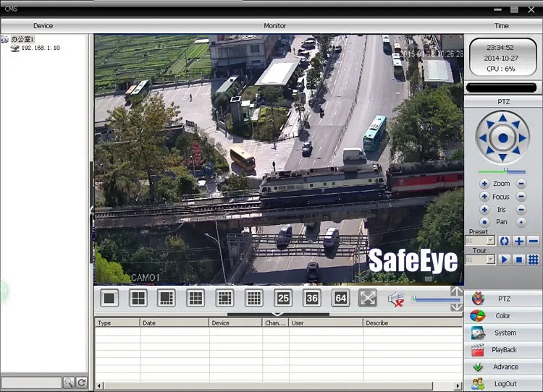Screen dimensions: 543x392
Task: Start Pan with left dot button
Action: pyautogui.click(x=484, y=222)
